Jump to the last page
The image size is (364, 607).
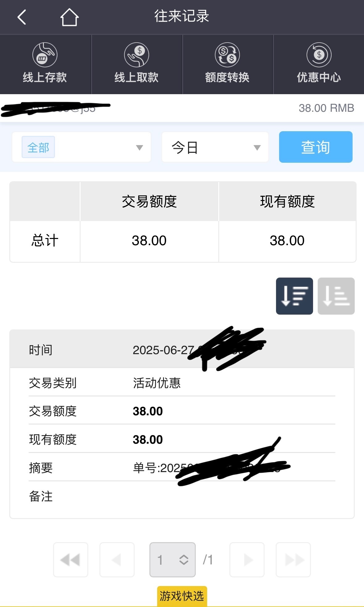click(x=293, y=559)
